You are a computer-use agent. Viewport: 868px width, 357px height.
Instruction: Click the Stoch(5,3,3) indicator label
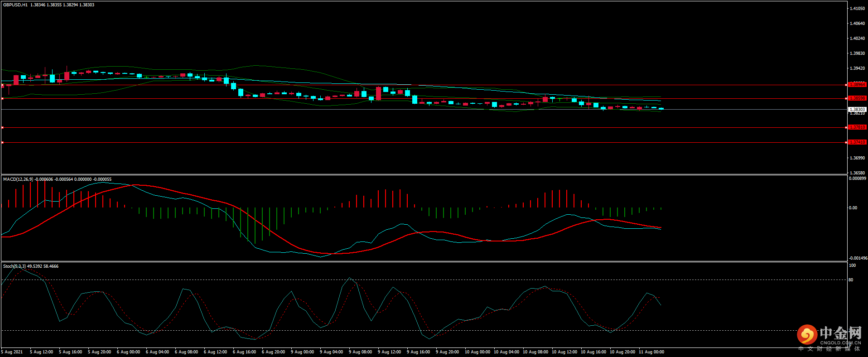(14, 266)
